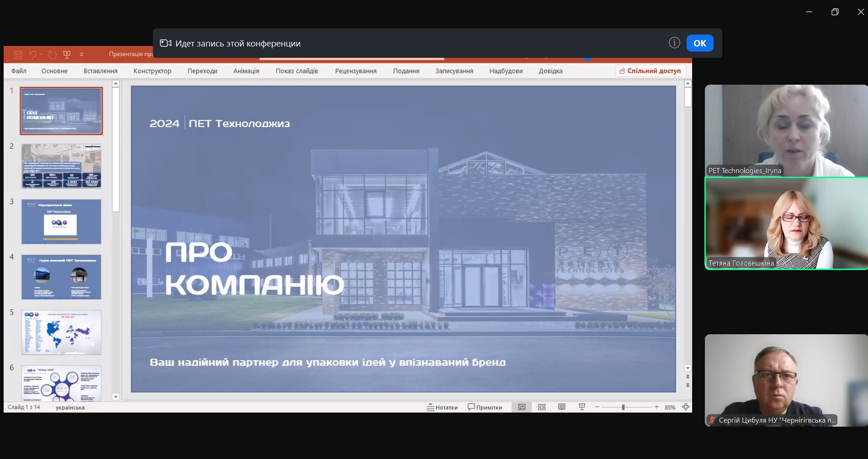This screenshot has width=868, height=459.
Task: Toggle the Нотатки notes pane
Action: click(x=442, y=407)
